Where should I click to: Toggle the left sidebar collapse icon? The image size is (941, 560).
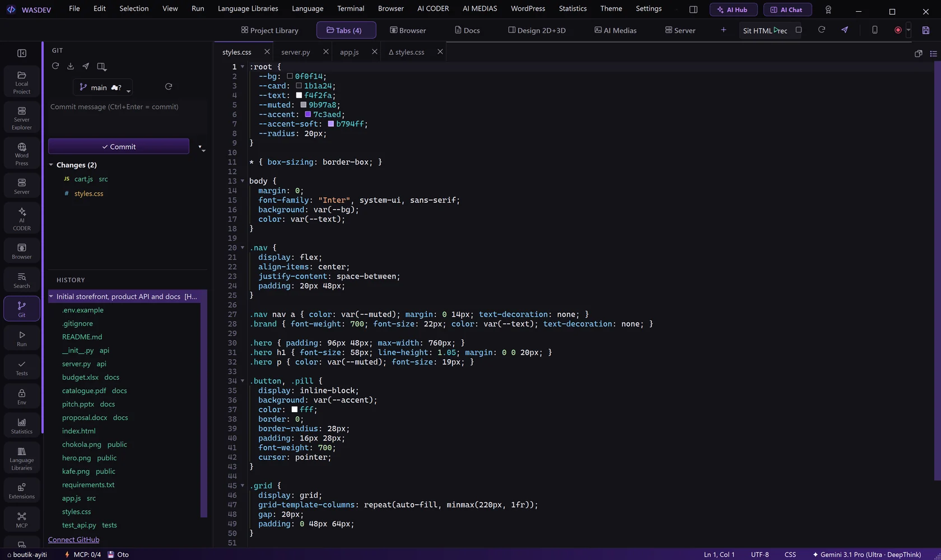pos(22,53)
